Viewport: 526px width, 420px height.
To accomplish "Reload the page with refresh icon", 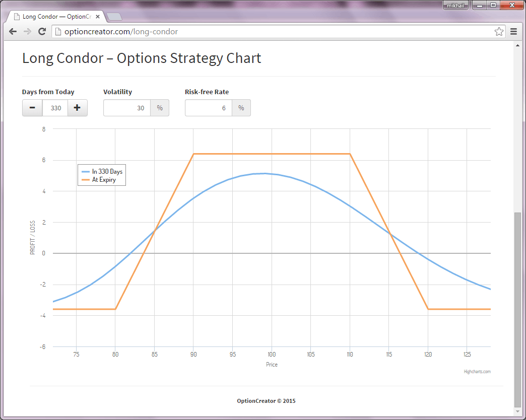I will [42, 32].
